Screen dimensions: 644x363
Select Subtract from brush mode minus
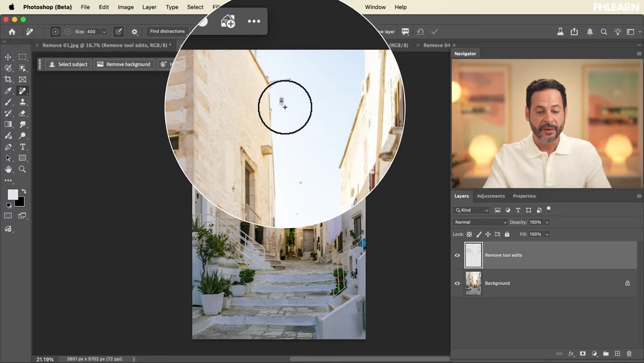[68, 32]
